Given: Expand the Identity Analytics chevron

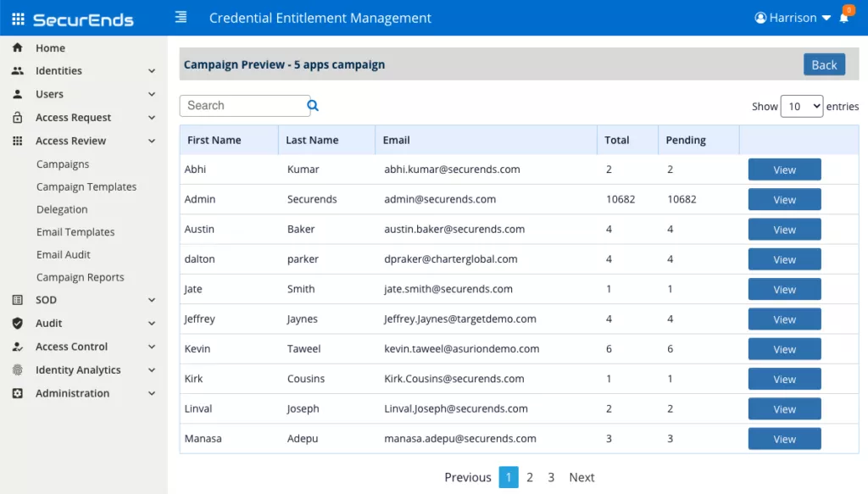Looking at the screenshot, I should point(152,370).
